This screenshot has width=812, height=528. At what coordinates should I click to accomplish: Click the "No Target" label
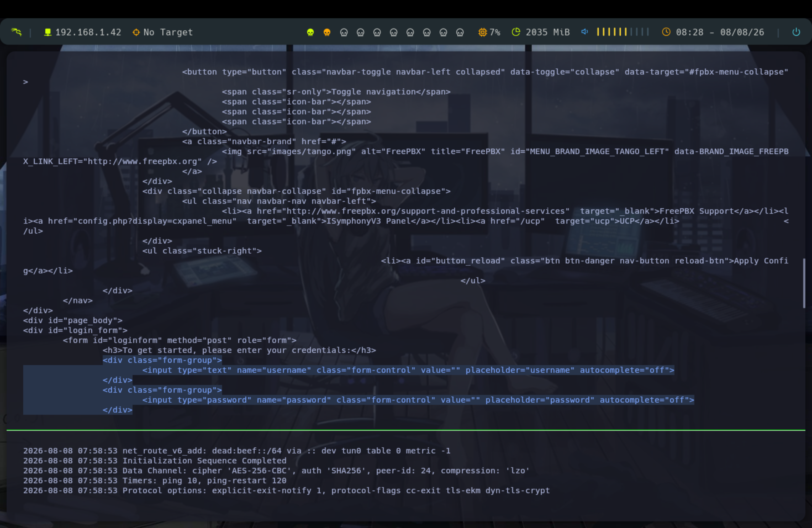click(x=168, y=32)
